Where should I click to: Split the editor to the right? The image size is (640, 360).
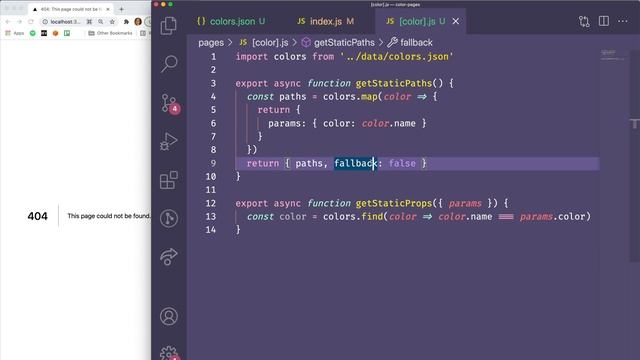point(604,21)
